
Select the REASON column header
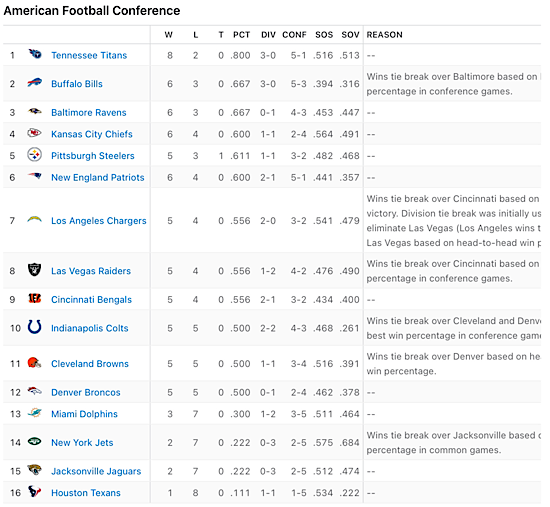coord(384,35)
